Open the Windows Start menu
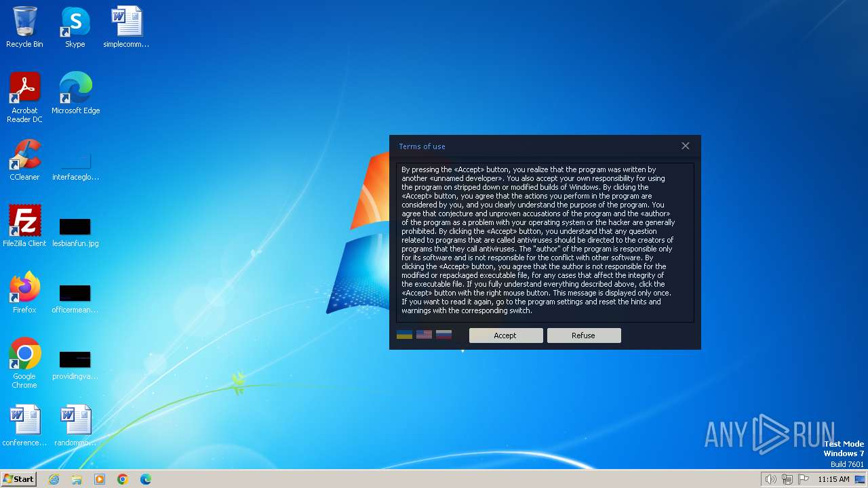This screenshot has width=868, height=488. (18, 479)
